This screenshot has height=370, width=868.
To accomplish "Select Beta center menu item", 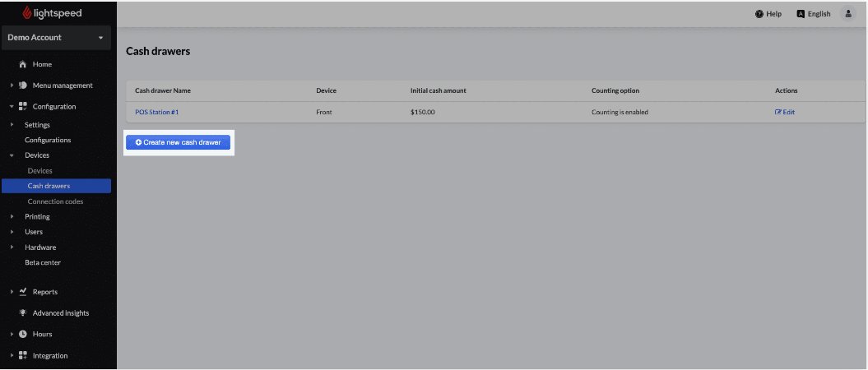I will tap(43, 262).
